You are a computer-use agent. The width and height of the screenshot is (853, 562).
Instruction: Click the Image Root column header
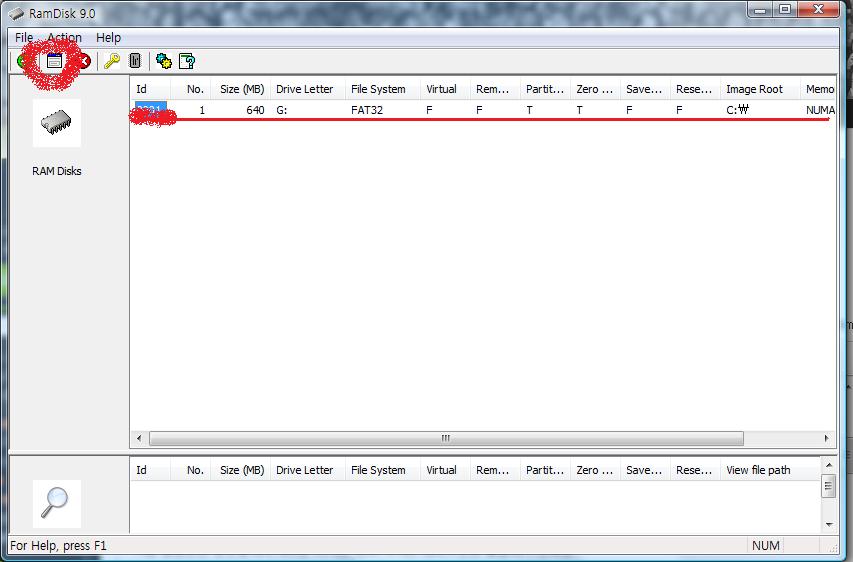(761, 89)
